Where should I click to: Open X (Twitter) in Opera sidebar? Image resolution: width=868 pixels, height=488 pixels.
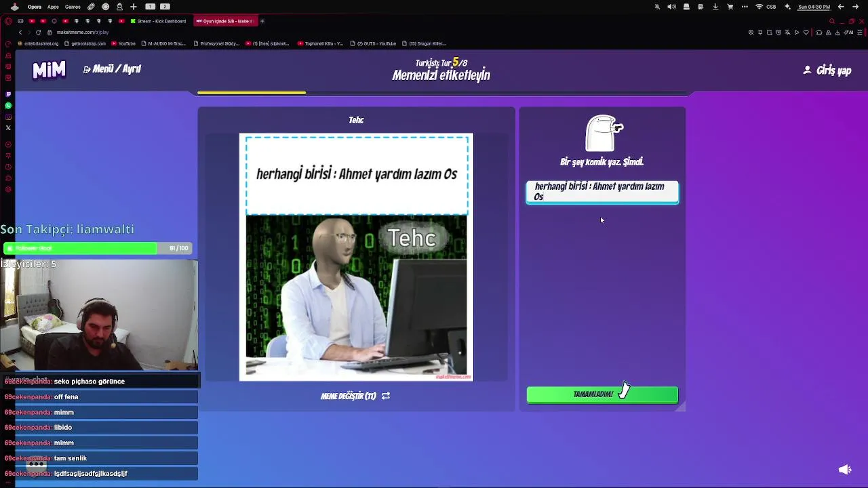coord(8,127)
